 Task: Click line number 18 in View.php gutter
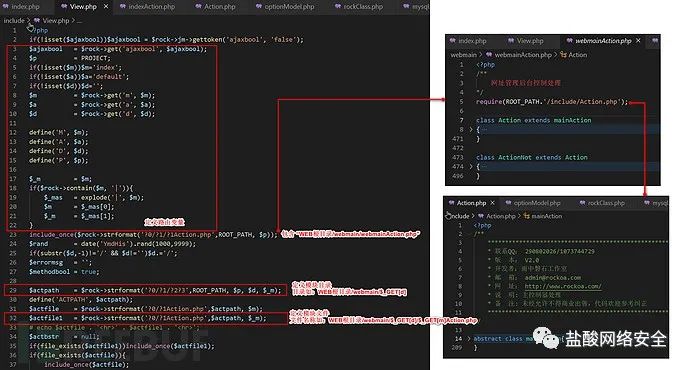point(13,188)
